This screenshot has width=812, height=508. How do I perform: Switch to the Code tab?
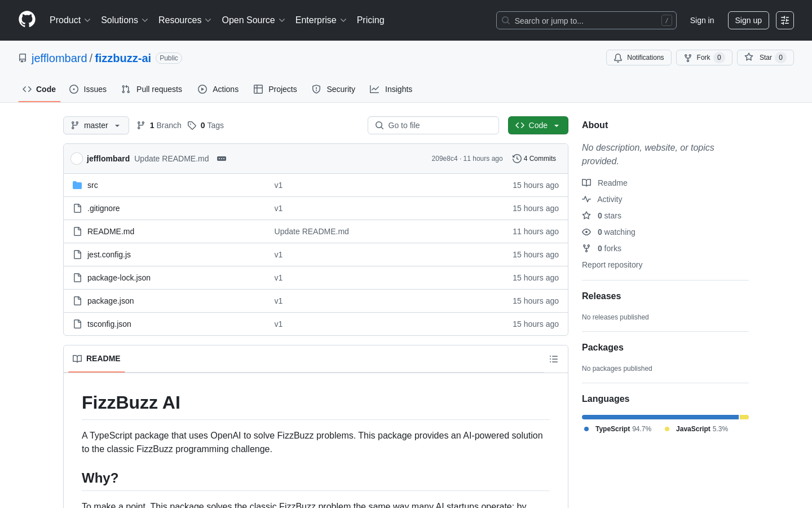[x=39, y=89]
